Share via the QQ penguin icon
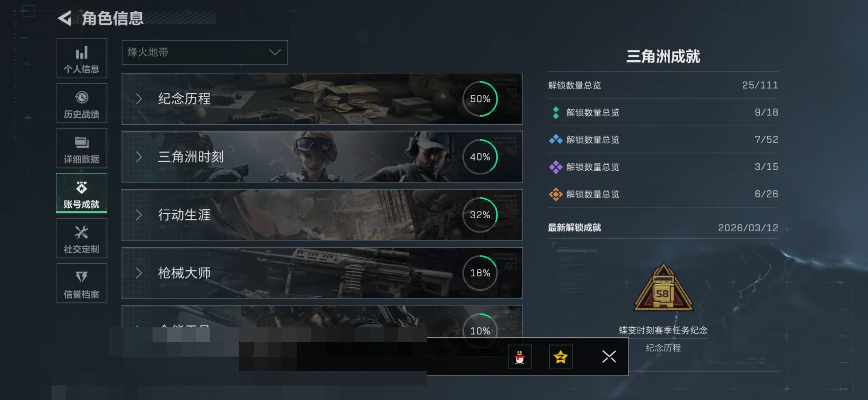The height and width of the screenshot is (400, 868). [x=520, y=357]
